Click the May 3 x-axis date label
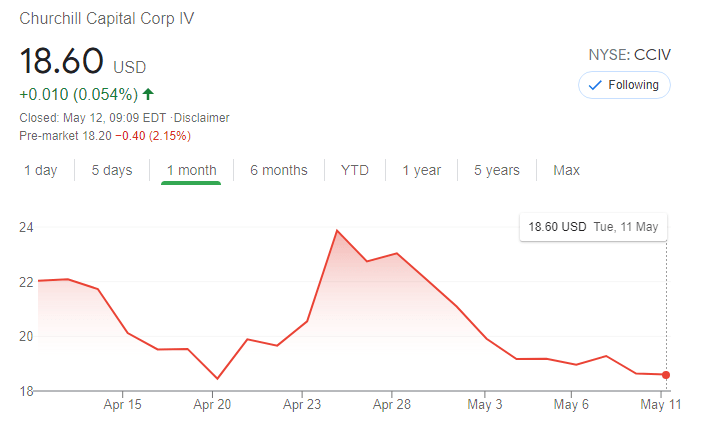Image resolution: width=709 pixels, height=425 pixels. tap(485, 405)
